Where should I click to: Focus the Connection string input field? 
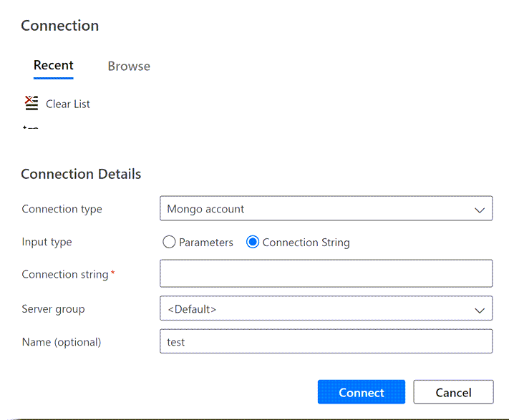click(326, 273)
